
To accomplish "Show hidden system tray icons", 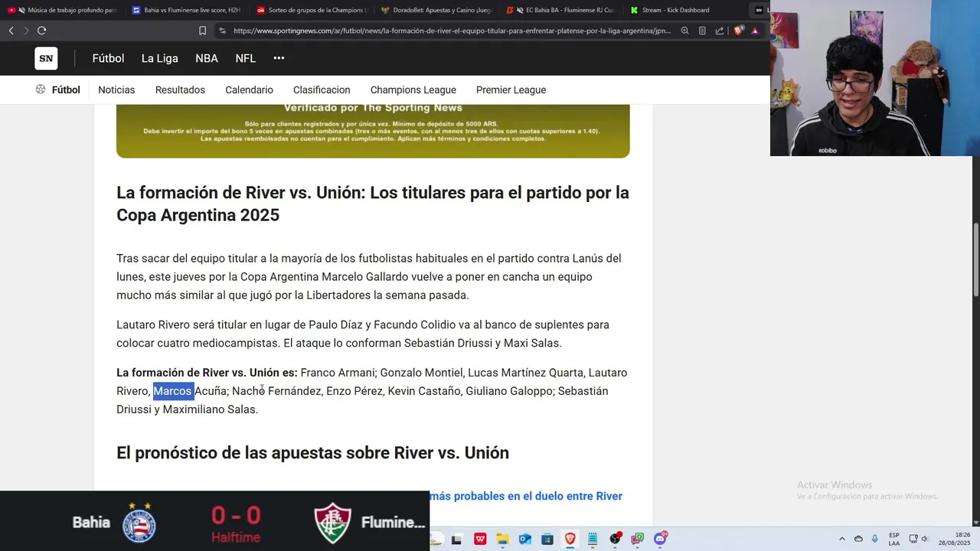I will click(842, 539).
